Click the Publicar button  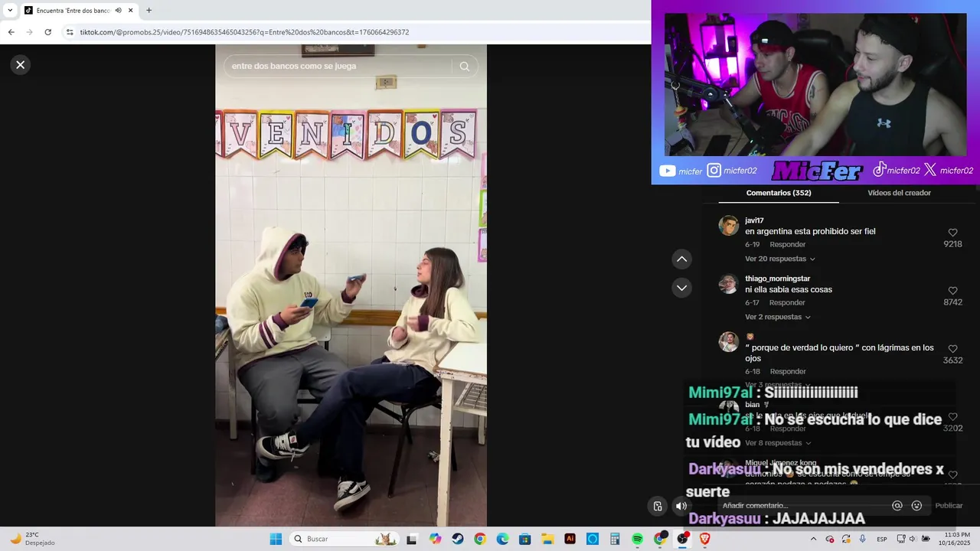949,506
